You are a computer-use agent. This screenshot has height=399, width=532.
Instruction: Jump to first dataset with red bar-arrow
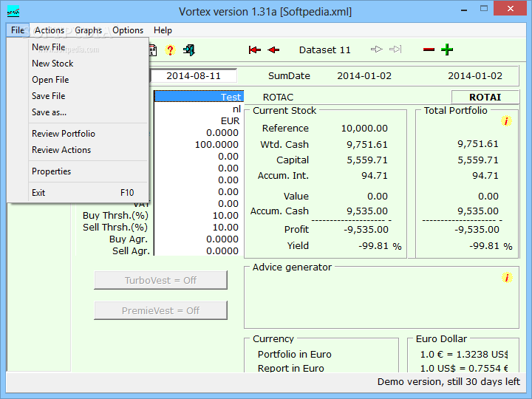254,50
